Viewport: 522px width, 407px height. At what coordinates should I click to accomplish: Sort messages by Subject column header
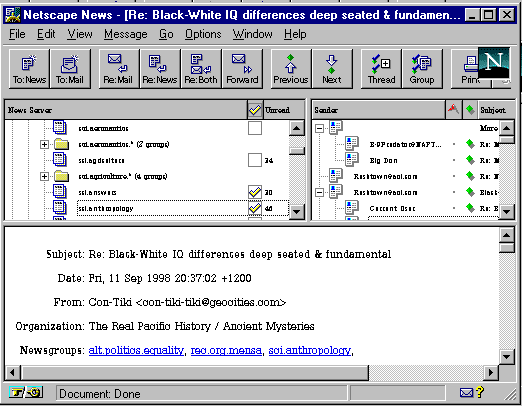point(497,110)
